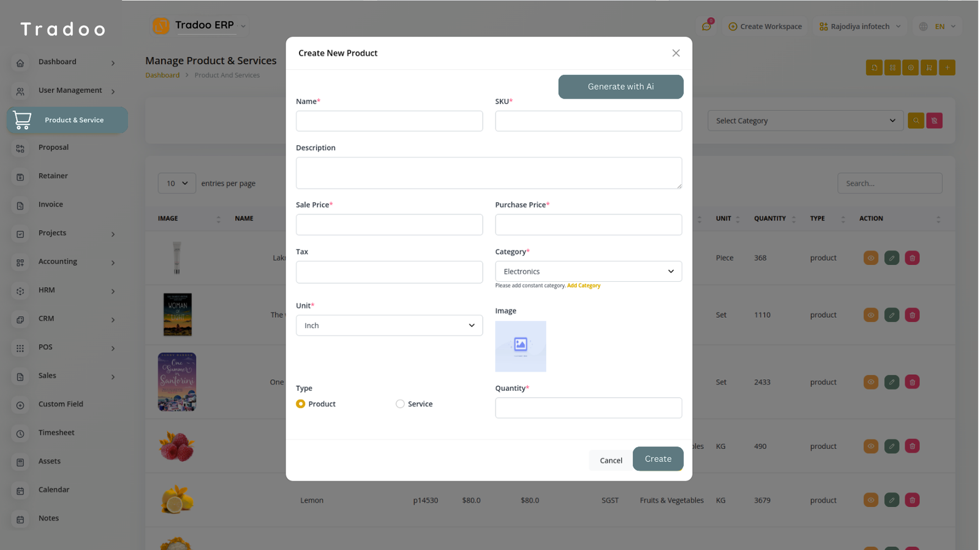Image resolution: width=980 pixels, height=550 pixels.
Task: Open the entries per page dropdown
Action: click(x=176, y=183)
